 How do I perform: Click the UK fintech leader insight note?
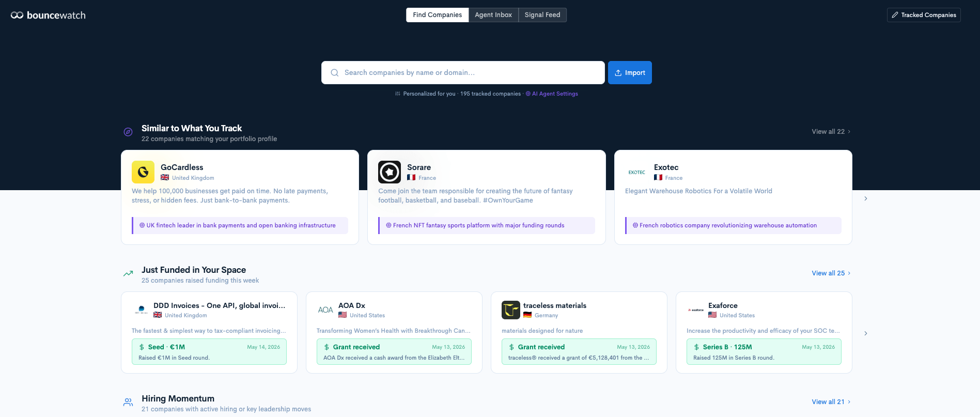click(240, 225)
